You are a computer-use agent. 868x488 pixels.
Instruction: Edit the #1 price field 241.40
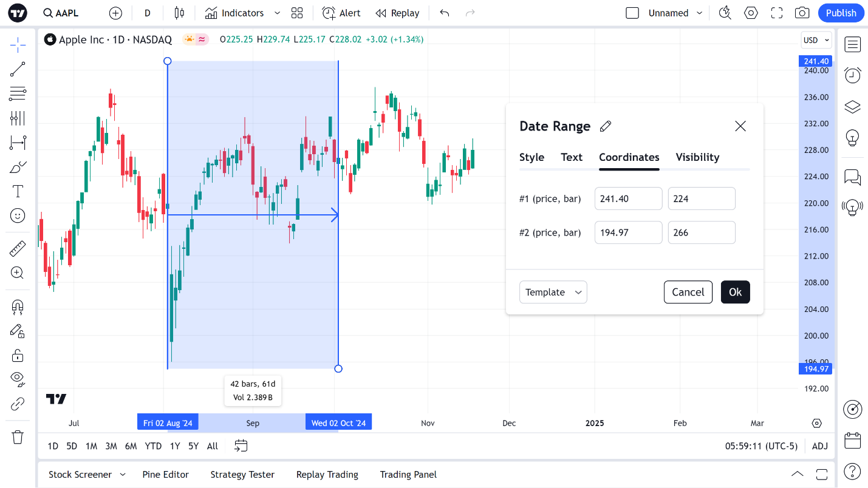click(629, 198)
